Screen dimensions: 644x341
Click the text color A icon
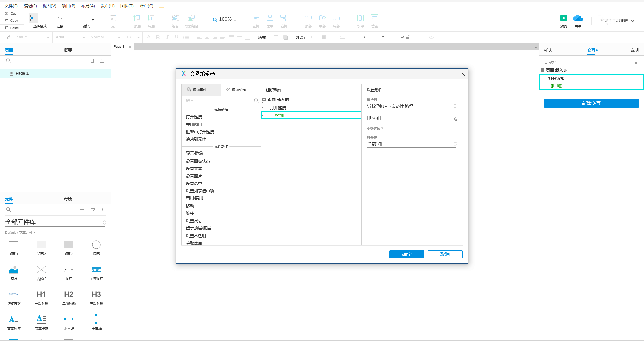click(149, 37)
